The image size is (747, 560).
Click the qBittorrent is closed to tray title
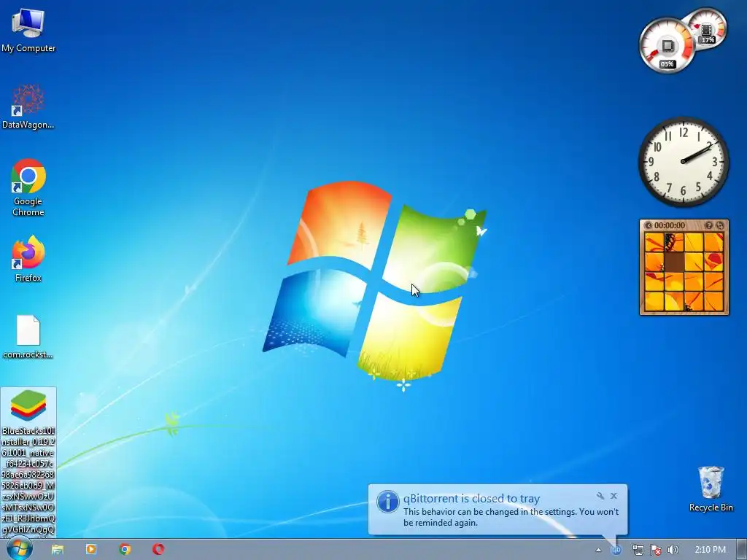[472, 499]
